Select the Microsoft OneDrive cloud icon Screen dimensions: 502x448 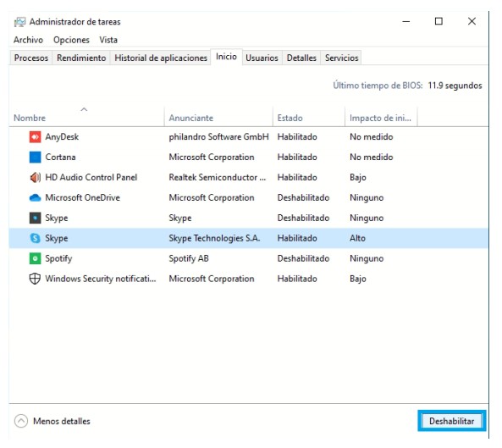(x=35, y=197)
